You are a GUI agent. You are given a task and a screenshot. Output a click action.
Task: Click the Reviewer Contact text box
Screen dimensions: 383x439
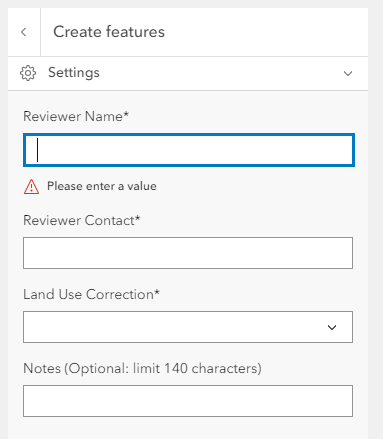tap(188, 253)
